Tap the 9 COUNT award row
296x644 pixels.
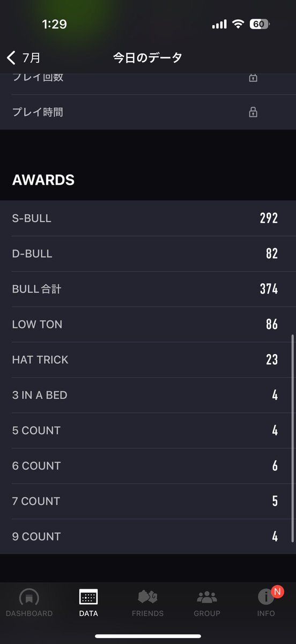pyautogui.click(x=148, y=537)
